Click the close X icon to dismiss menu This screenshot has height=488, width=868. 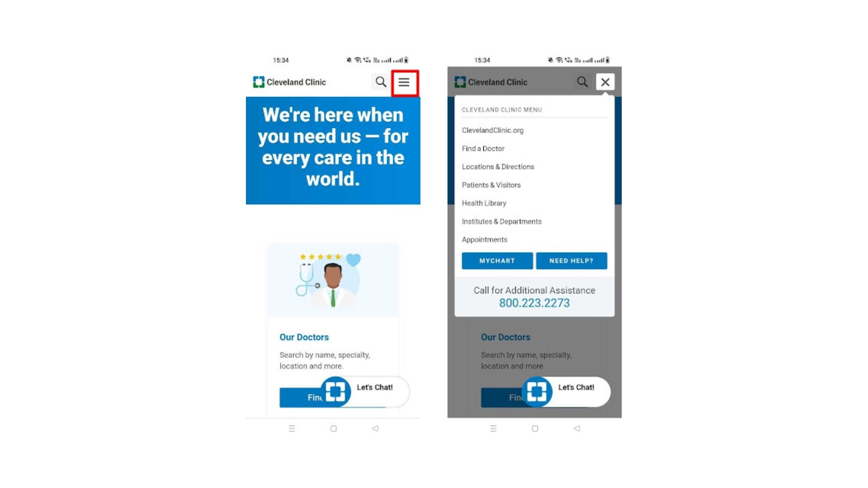[x=605, y=82]
